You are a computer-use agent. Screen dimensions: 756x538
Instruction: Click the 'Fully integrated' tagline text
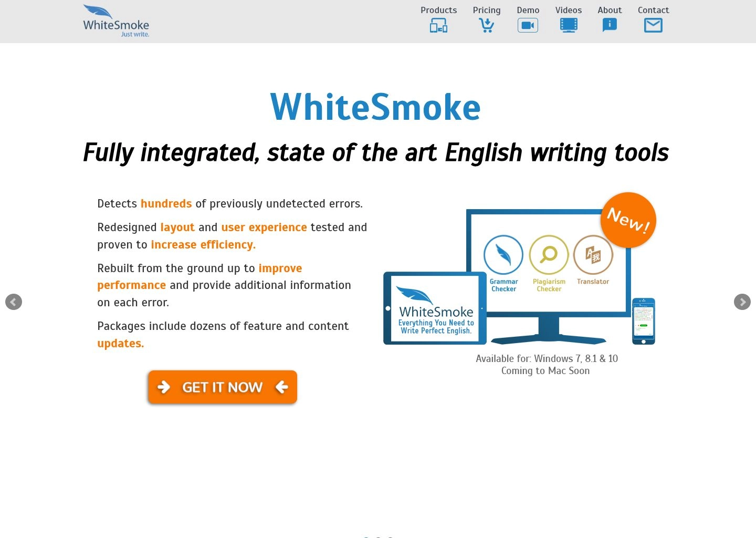click(376, 153)
